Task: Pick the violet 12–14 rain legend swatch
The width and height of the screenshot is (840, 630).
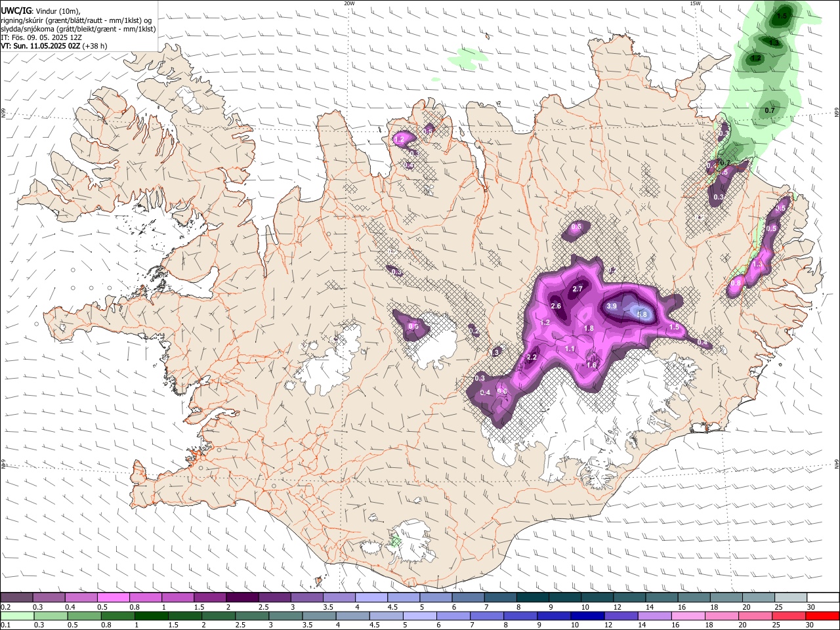Action: tap(620, 616)
